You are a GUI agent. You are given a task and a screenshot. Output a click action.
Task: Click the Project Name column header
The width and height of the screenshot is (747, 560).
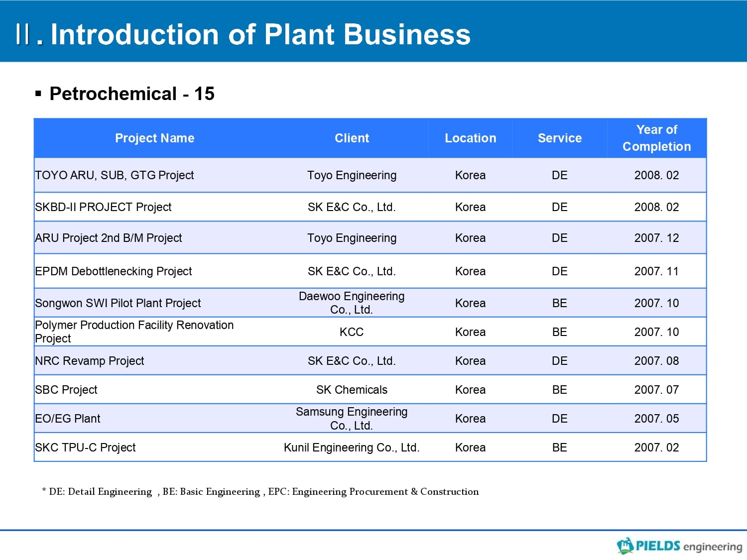coord(154,138)
